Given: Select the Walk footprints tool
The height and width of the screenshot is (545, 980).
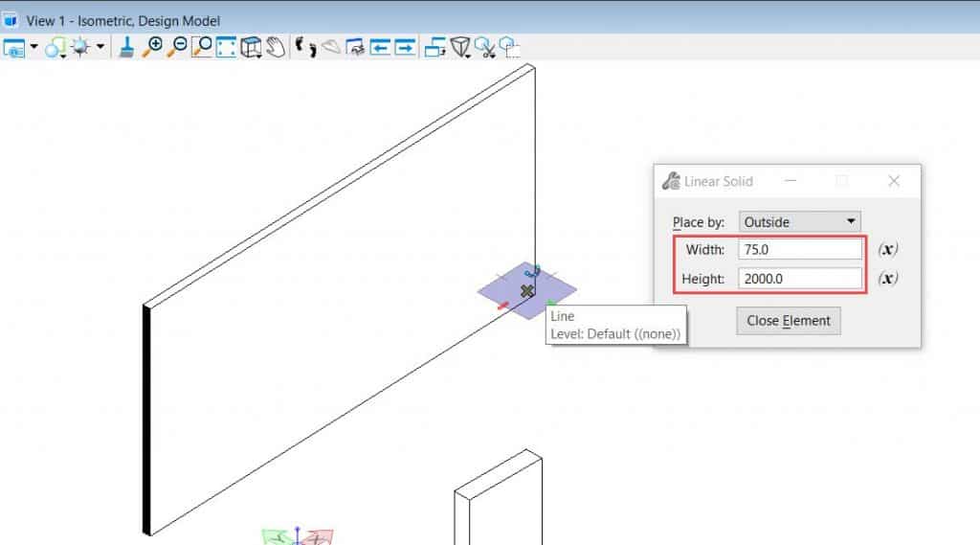Looking at the screenshot, I should click(305, 47).
